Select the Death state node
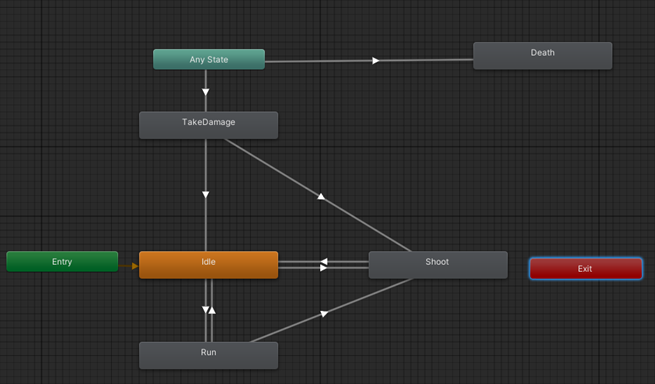The width and height of the screenshot is (655, 384). tap(543, 56)
